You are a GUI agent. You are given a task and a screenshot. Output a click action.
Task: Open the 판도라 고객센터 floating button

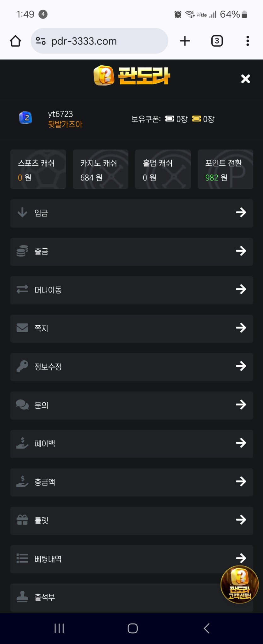(x=239, y=584)
